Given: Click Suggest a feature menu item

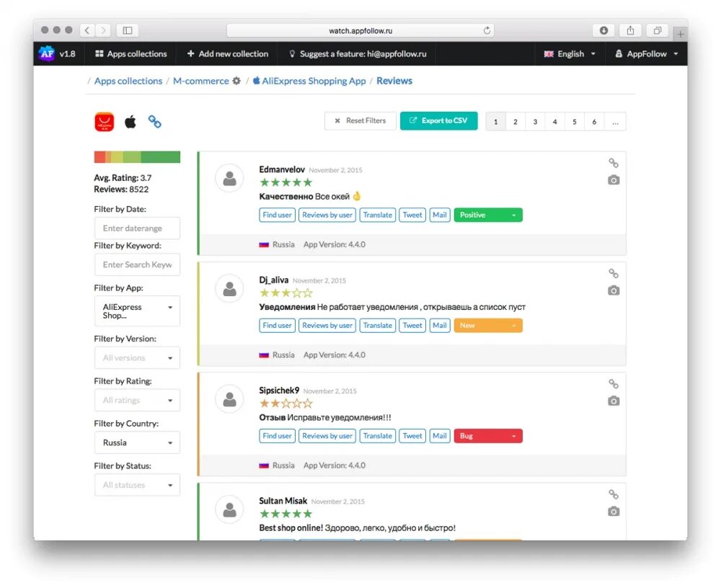Looking at the screenshot, I should coord(358,54).
